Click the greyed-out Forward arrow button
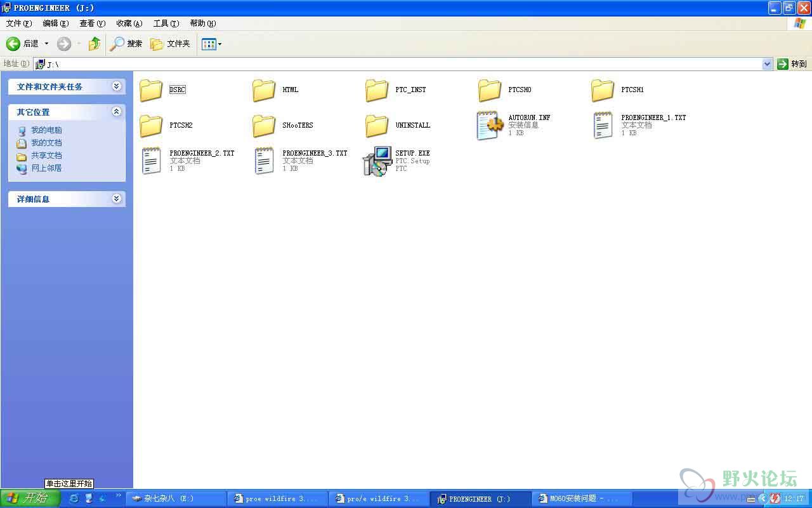Viewport: 812px width, 508px height. 63,44
